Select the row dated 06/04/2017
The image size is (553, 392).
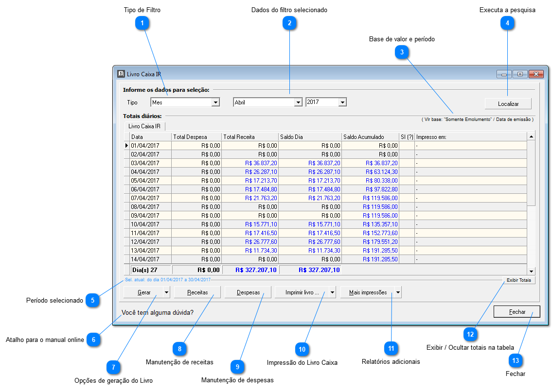(x=325, y=189)
